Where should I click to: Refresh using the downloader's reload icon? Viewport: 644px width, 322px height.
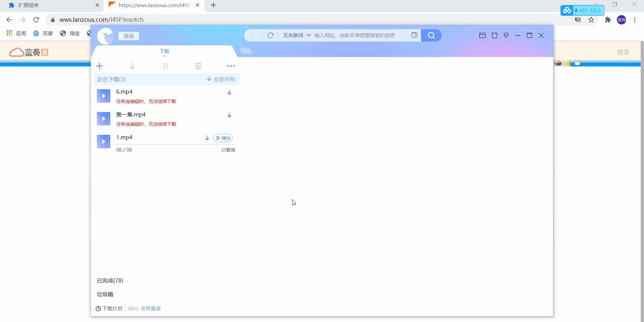(270, 35)
